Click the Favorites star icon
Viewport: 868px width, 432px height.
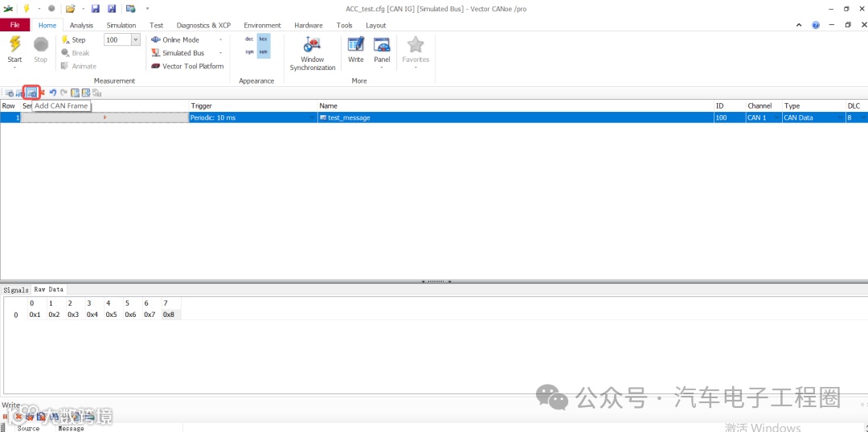[416, 44]
